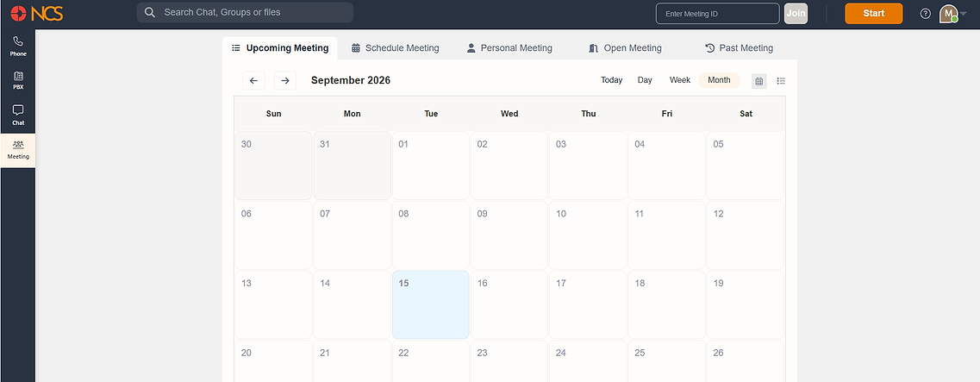980x382 pixels.
Task: Select the Open Meeting tab
Action: (x=625, y=48)
